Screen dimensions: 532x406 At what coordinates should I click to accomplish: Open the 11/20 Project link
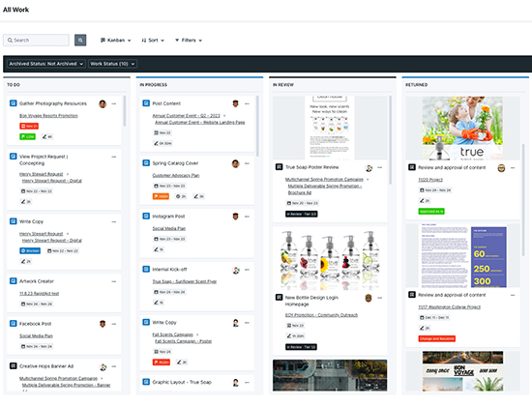[430, 180]
